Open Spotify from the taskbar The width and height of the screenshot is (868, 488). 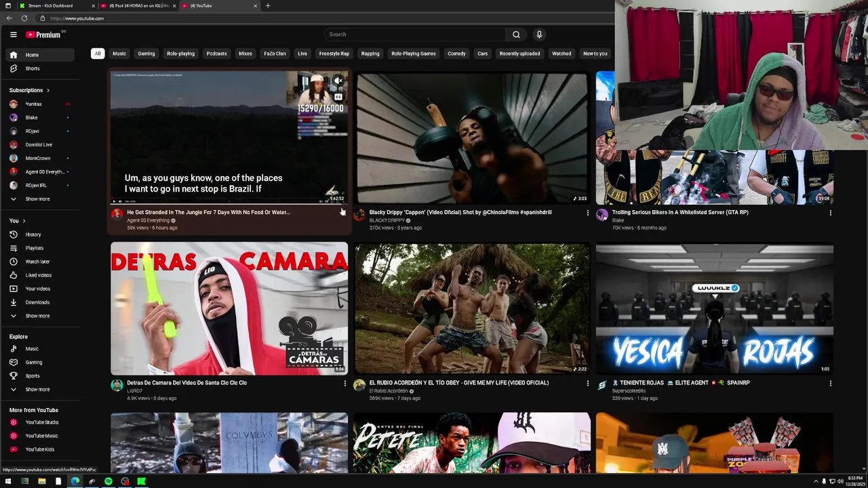pos(108,482)
